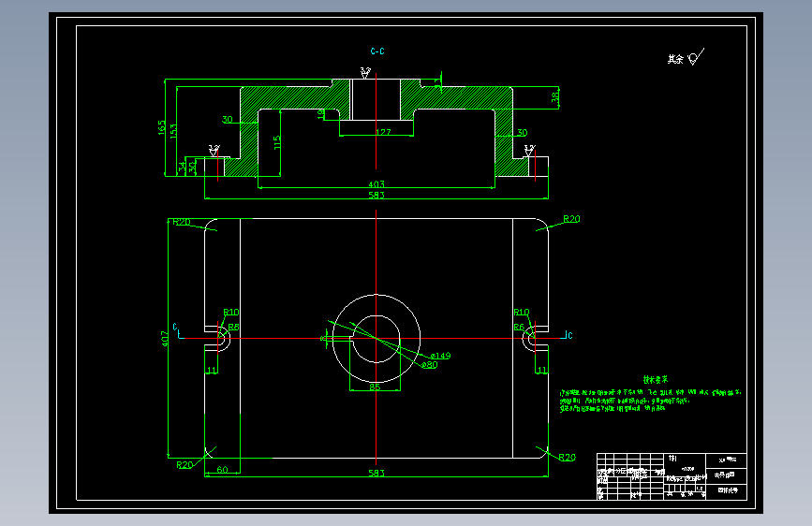Viewport: 812px width, 526px height.
Task: Select the R20 label at bottom-left corner
Action: click(185, 465)
